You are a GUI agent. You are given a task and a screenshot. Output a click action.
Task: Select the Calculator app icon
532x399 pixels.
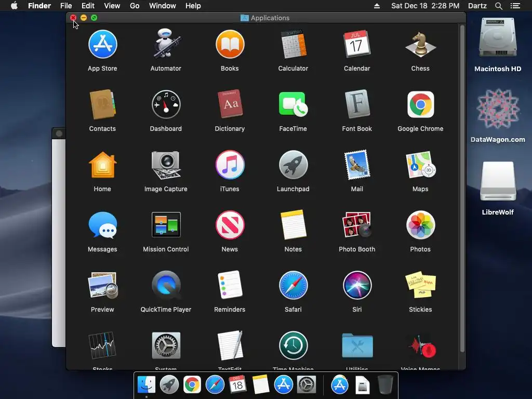[x=293, y=45]
